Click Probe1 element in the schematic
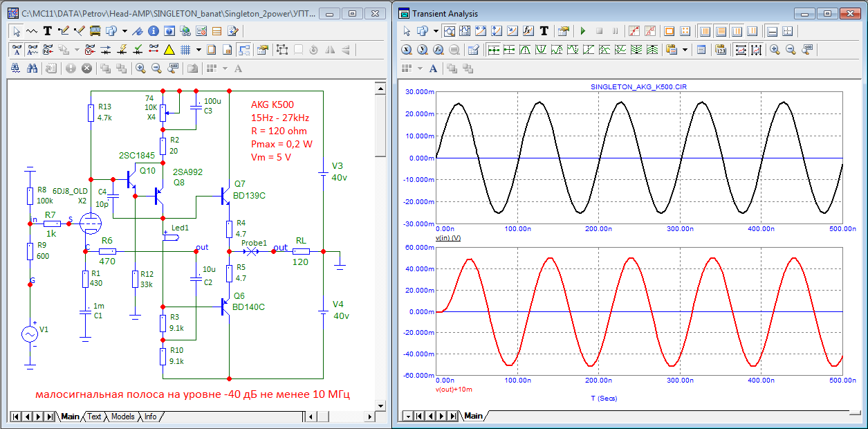 [253, 252]
